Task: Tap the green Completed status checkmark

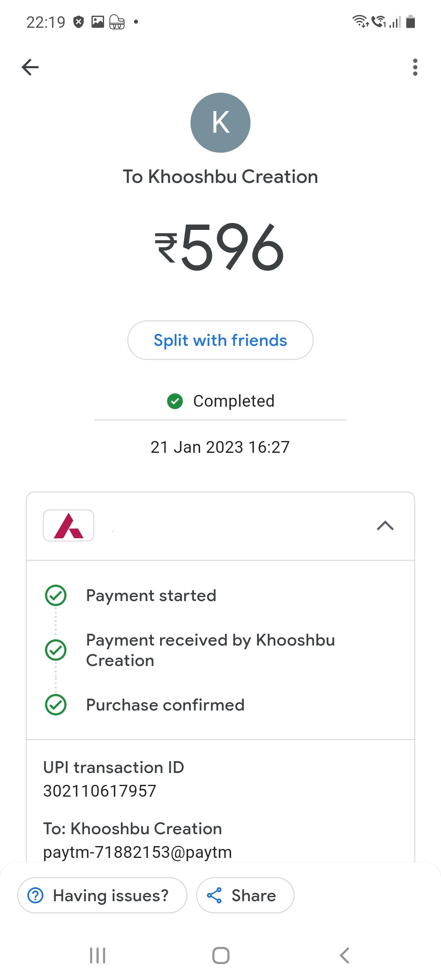Action: point(175,401)
